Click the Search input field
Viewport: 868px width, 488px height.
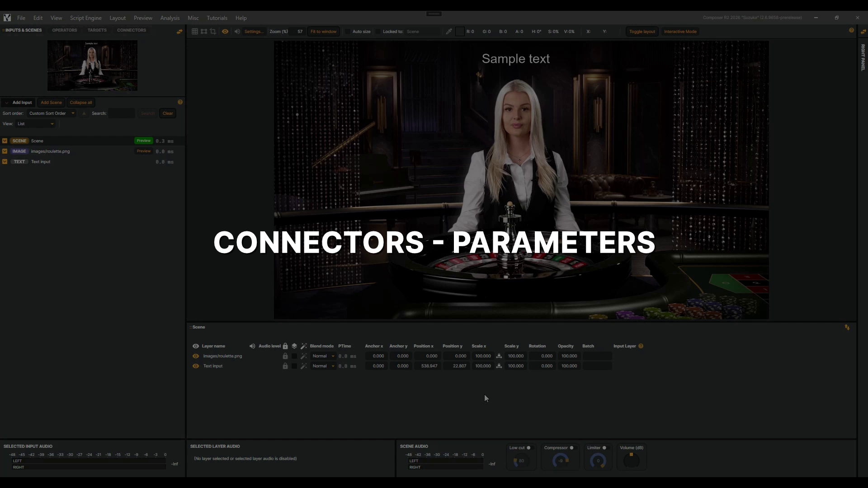coord(122,113)
